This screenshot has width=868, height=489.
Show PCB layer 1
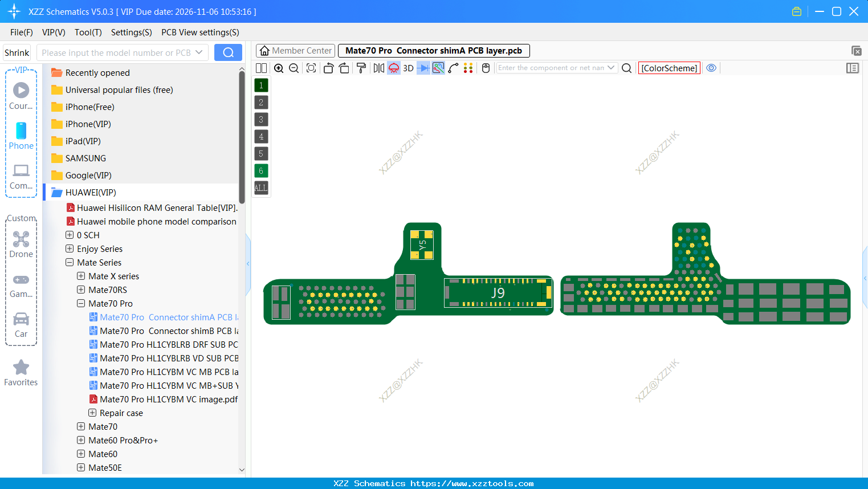click(261, 85)
